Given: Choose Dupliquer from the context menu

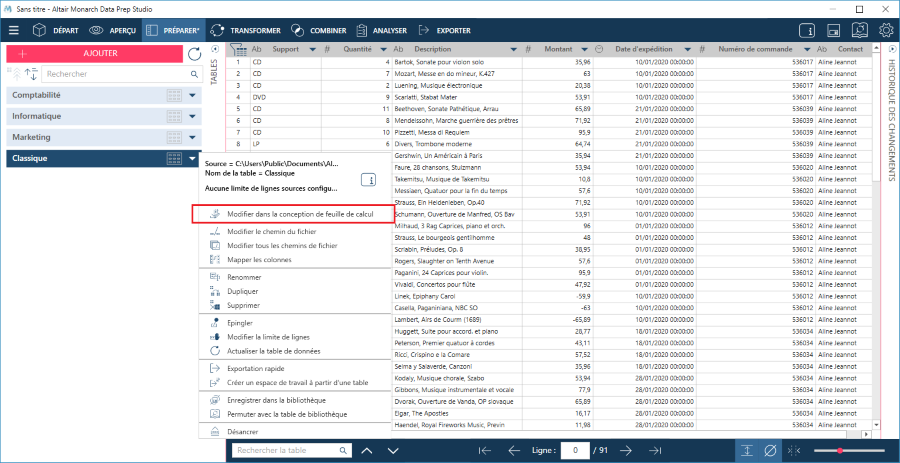Looking at the screenshot, I should tap(243, 291).
